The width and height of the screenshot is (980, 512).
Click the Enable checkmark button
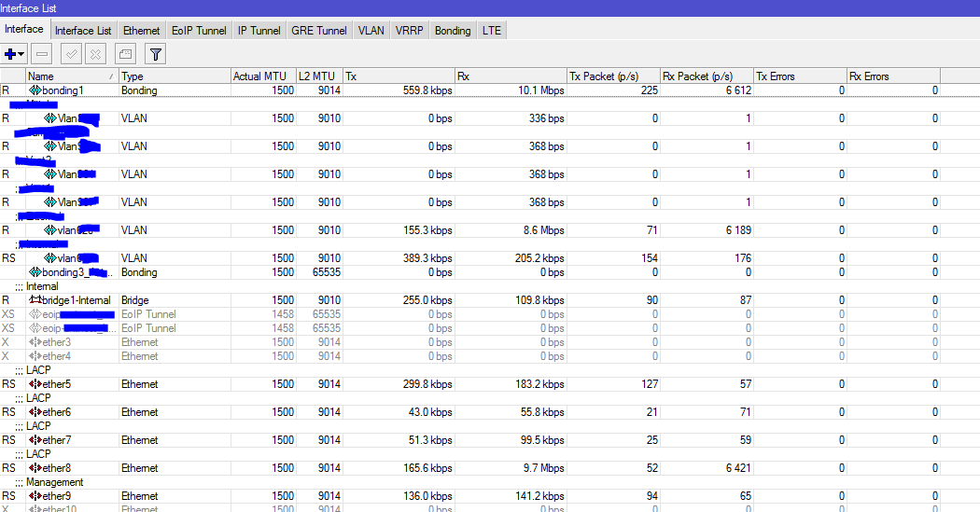(71, 54)
